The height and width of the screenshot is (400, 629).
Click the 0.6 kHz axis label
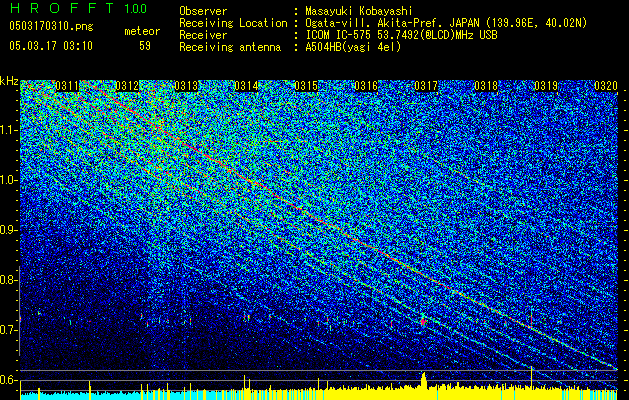coord(9,380)
